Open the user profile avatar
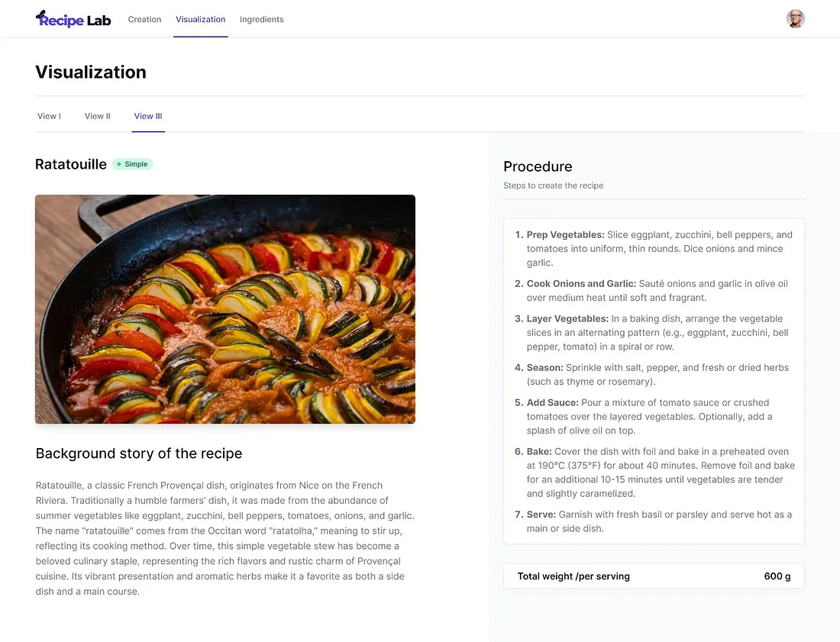840x642 pixels. pos(795,19)
